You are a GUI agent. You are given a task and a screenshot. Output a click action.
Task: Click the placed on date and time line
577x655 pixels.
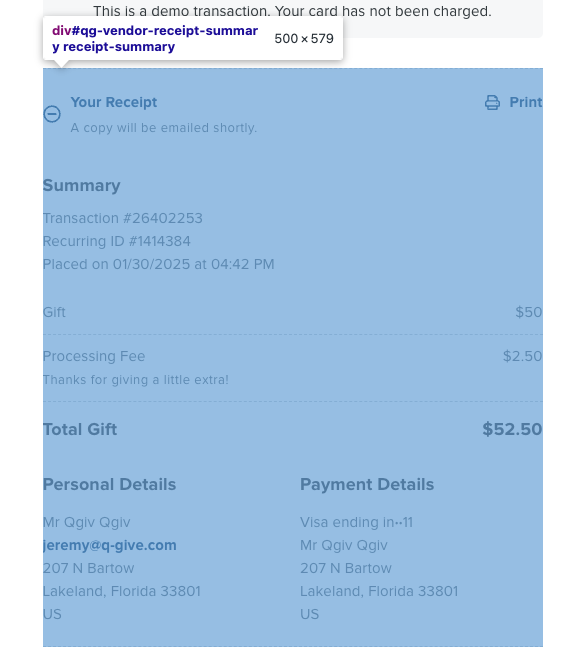[x=158, y=264]
